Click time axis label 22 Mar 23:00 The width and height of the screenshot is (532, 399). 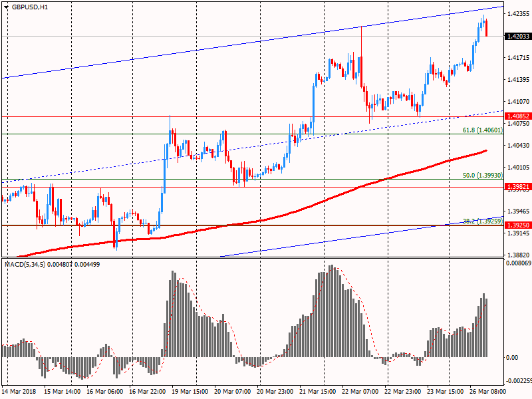click(x=403, y=391)
